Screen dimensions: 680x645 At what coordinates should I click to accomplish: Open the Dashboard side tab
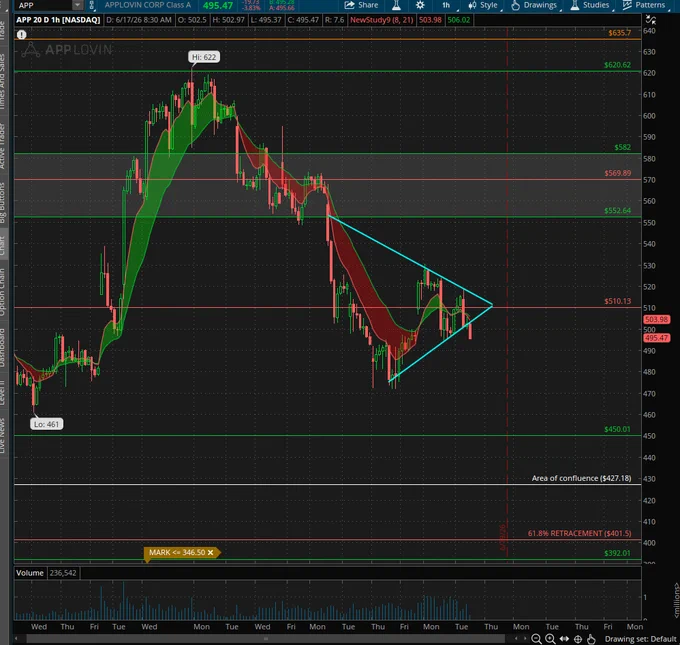[x=3, y=347]
